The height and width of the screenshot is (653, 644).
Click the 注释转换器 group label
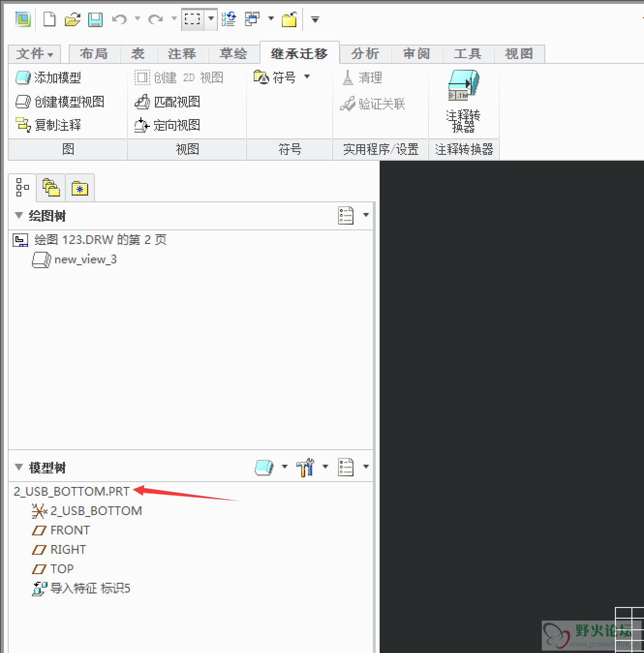click(x=464, y=149)
